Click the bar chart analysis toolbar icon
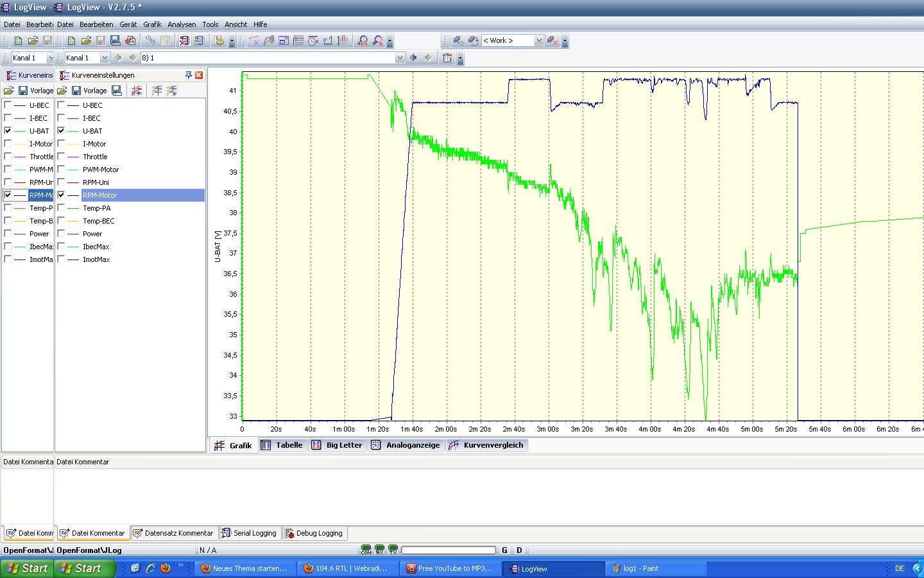Image resolution: width=924 pixels, height=578 pixels. [x=343, y=40]
